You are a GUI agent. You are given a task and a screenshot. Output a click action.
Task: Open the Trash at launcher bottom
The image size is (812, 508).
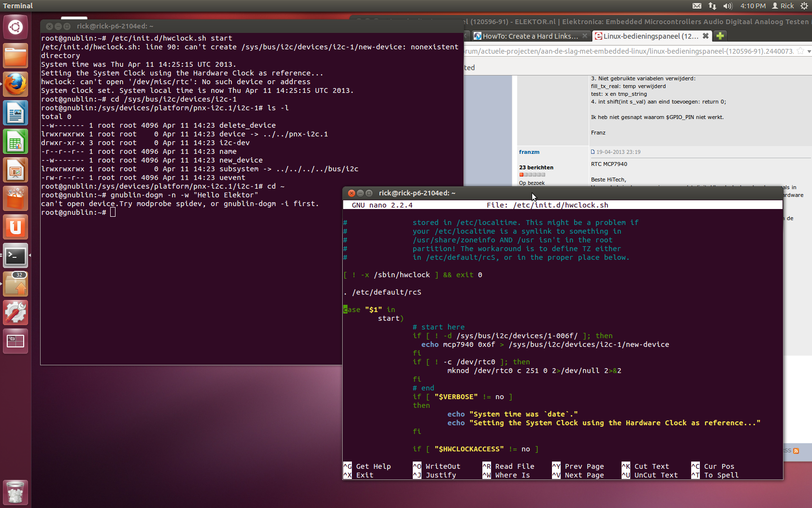click(15, 493)
